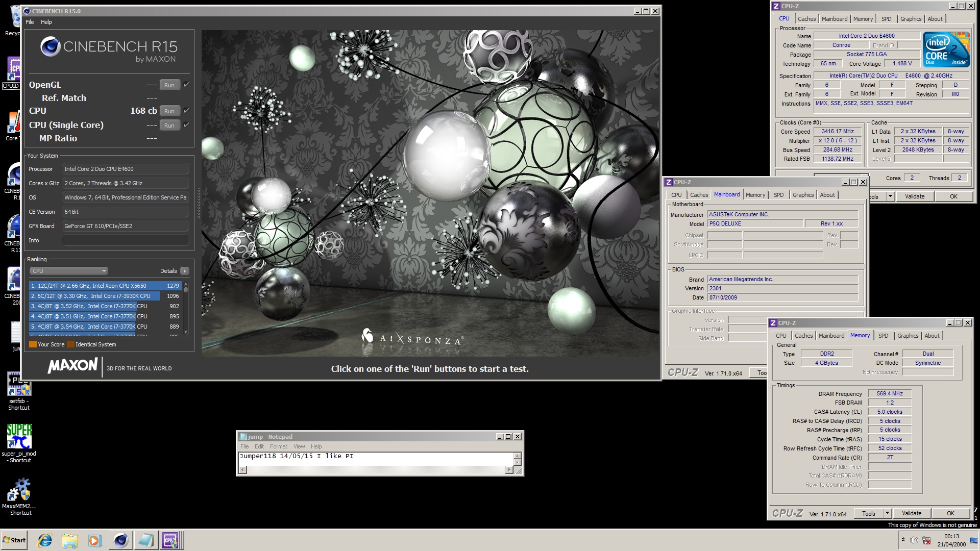Click the AixSponza logo in the render
The width and height of the screenshot is (980, 551).
click(412, 337)
